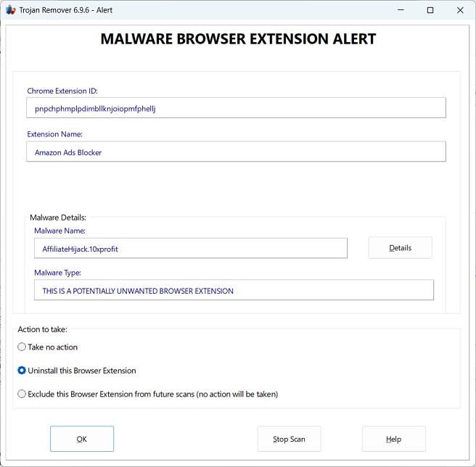Click the 'Action to take:' label

coord(42,330)
